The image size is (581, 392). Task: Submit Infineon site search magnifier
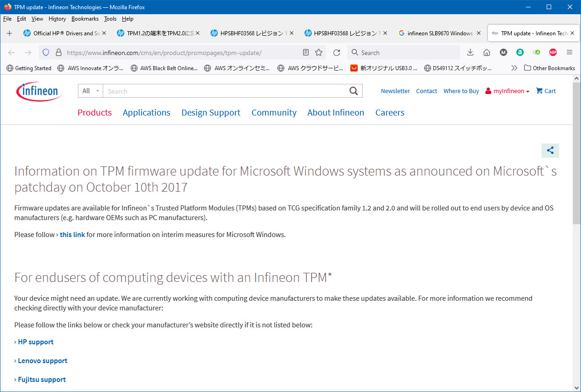tap(354, 91)
